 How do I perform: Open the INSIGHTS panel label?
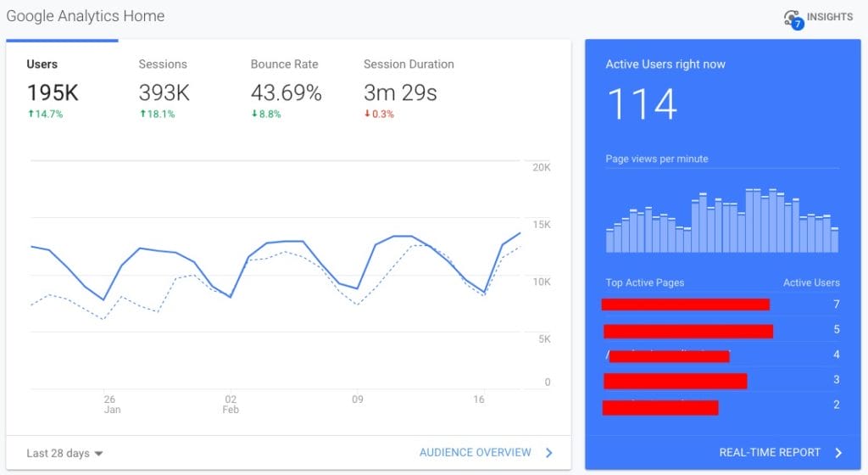pos(830,17)
